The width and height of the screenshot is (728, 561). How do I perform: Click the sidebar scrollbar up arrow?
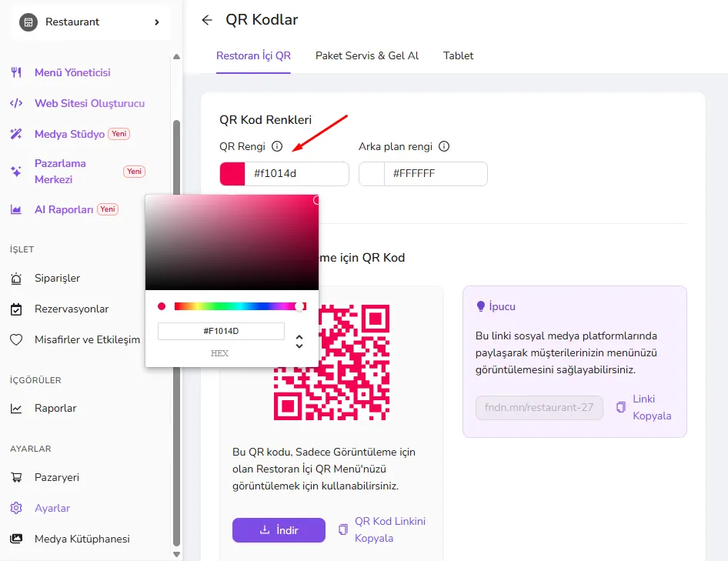click(x=176, y=57)
